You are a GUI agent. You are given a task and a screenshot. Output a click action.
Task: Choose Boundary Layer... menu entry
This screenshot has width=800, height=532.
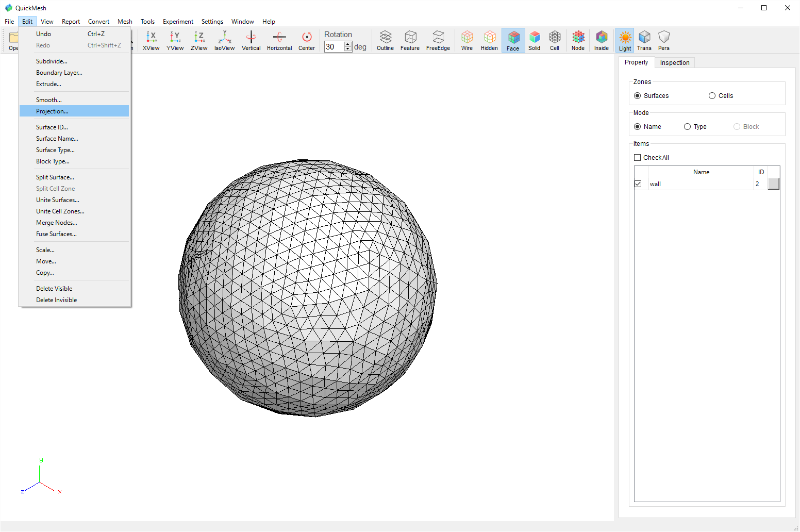(x=74, y=73)
